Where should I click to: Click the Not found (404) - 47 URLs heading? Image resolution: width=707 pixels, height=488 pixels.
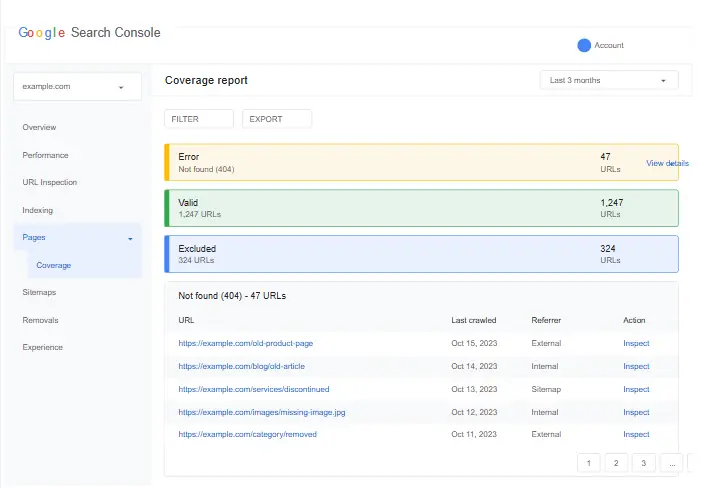coord(232,296)
